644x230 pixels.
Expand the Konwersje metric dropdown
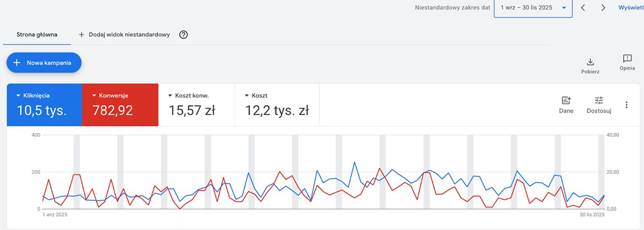coord(94,96)
